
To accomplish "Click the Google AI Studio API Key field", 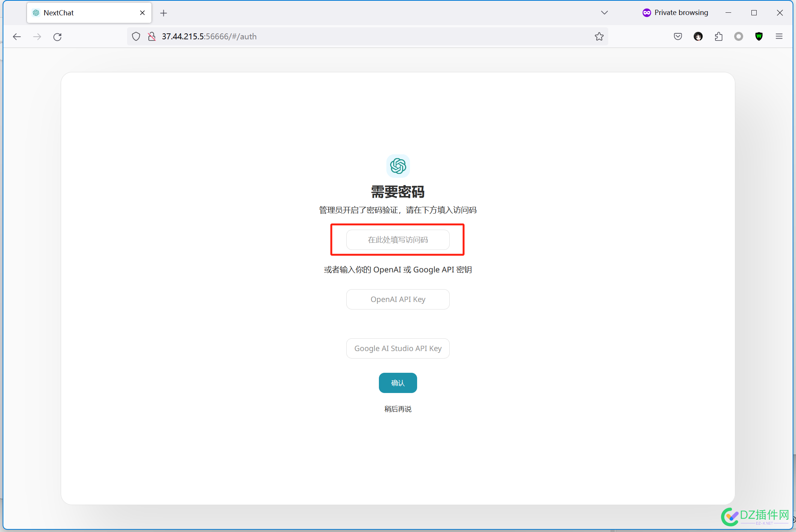I will point(397,348).
